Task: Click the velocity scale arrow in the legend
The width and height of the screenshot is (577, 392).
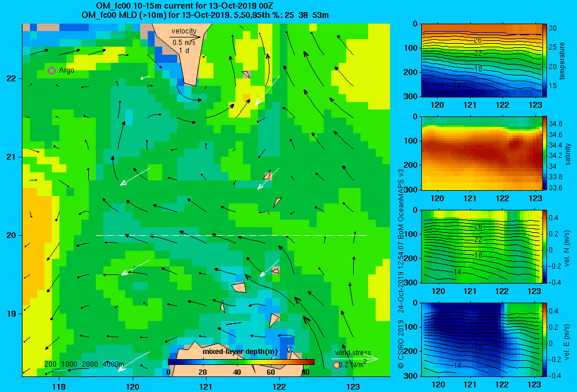Action: pyautogui.click(x=185, y=37)
